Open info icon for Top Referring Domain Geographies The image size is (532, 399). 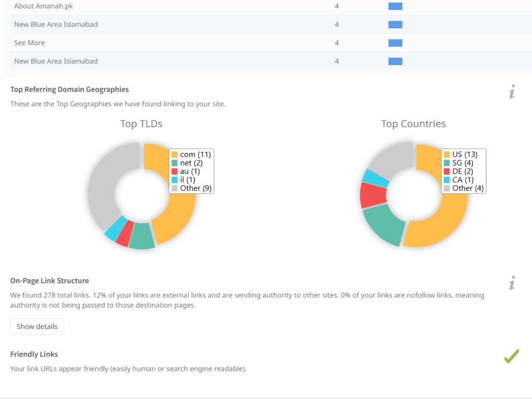[512, 92]
